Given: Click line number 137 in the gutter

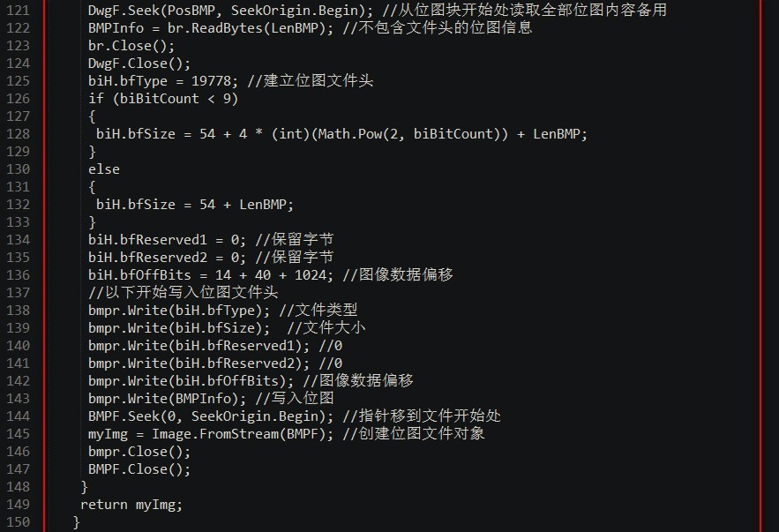Looking at the screenshot, I should tap(18, 293).
